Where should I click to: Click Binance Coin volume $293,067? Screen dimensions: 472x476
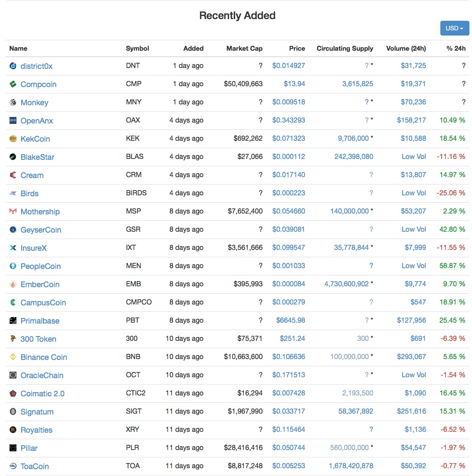tap(411, 357)
